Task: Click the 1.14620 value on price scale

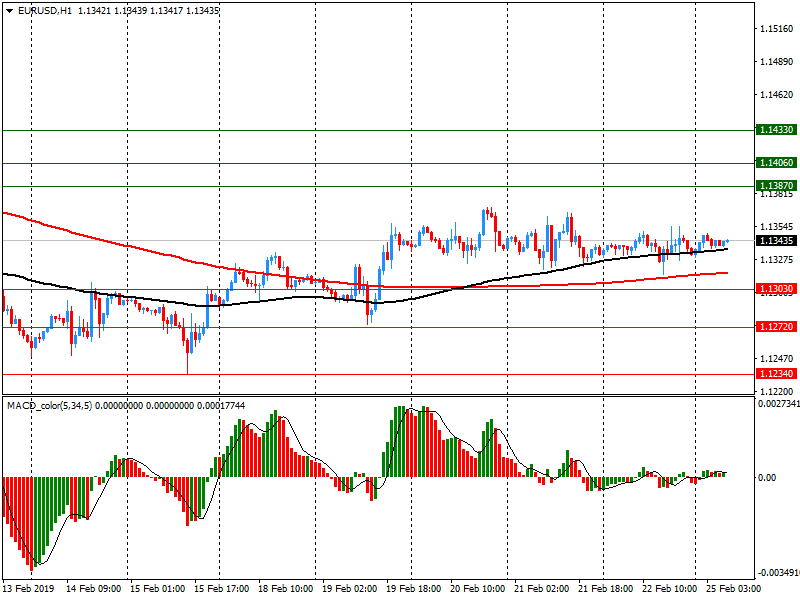Action: [776, 95]
